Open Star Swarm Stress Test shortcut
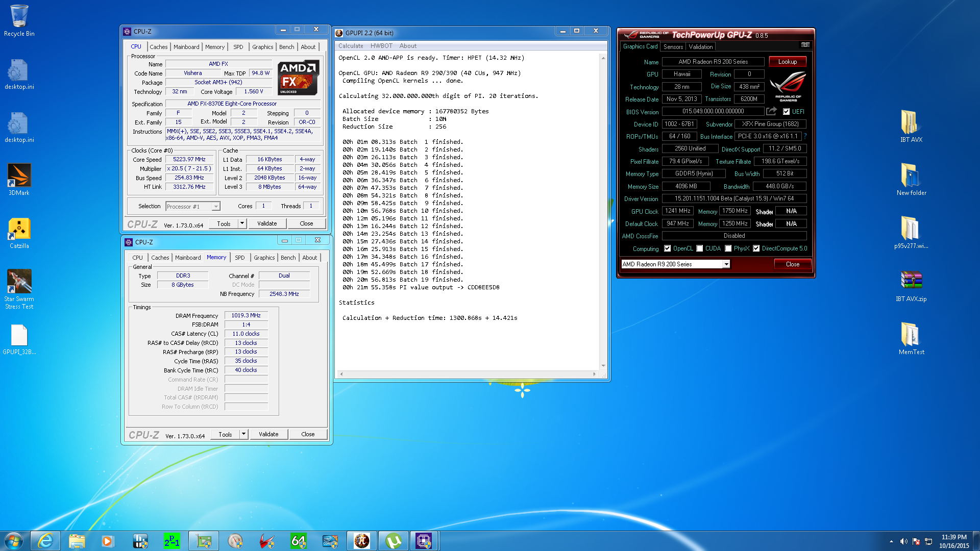This screenshot has height=551, width=980. pos(19,289)
